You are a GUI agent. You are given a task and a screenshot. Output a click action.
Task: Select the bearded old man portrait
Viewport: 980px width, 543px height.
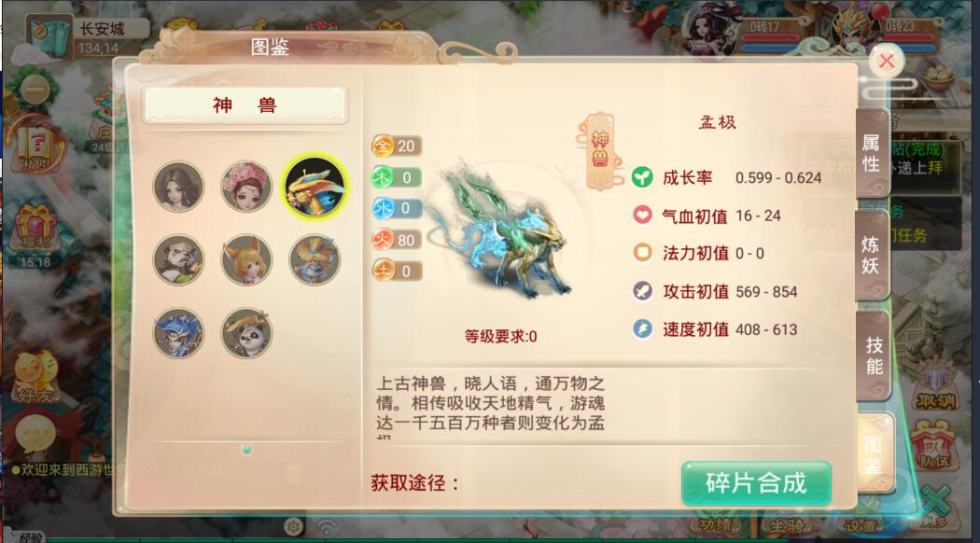(x=179, y=259)
